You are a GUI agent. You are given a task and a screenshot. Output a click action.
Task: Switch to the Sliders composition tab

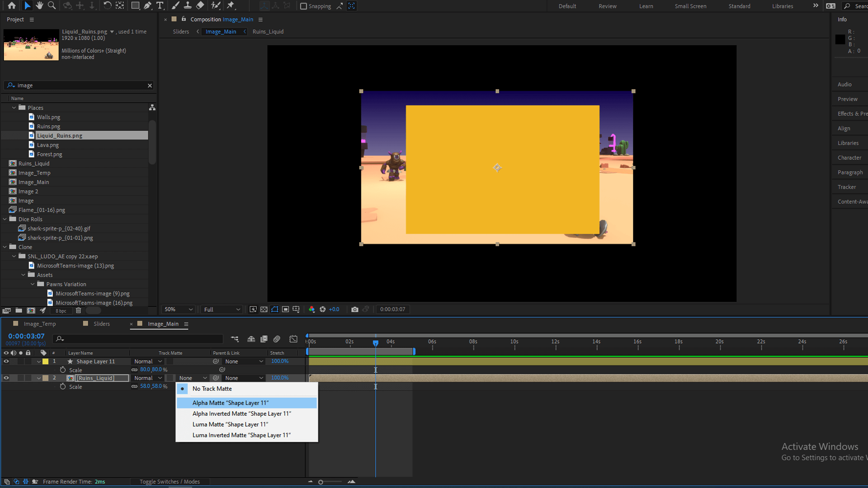[x=102, y=324]
